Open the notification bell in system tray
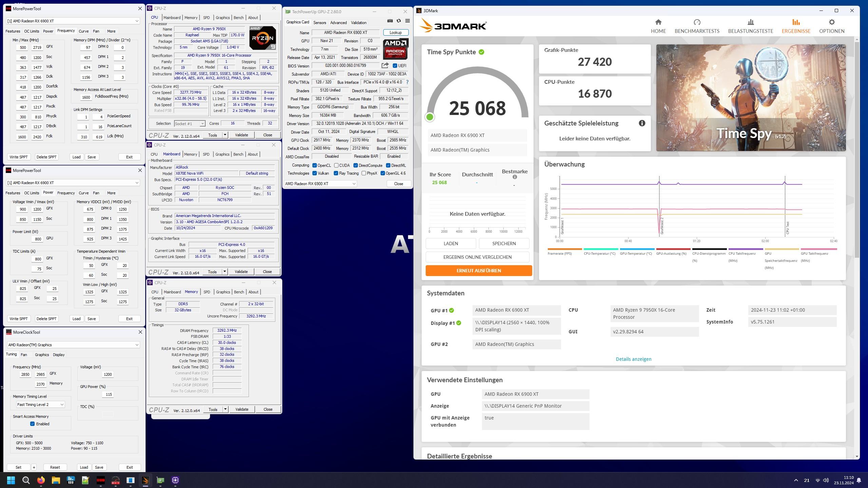Screen dimensions: 868x488 point(859,480)
